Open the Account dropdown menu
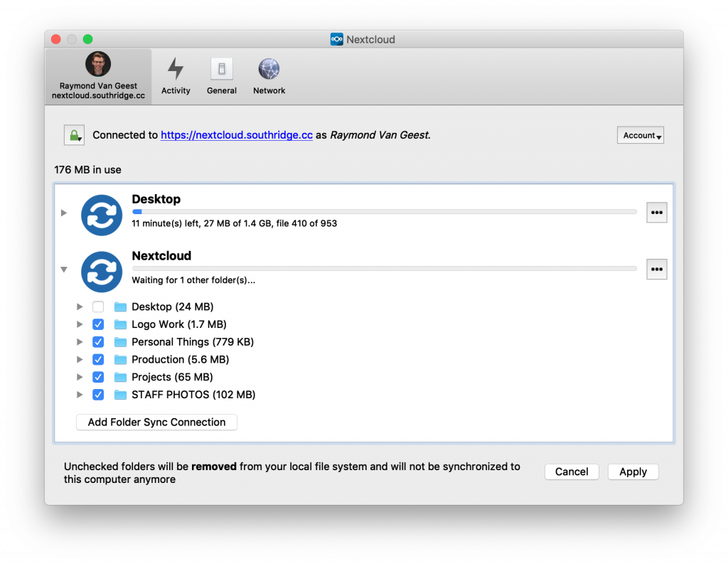This screenshot has width=728, height=564. (640, 135)
